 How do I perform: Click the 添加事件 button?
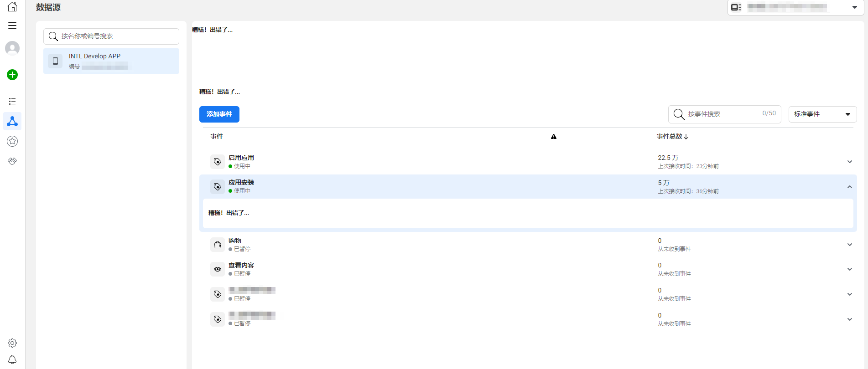219,114
